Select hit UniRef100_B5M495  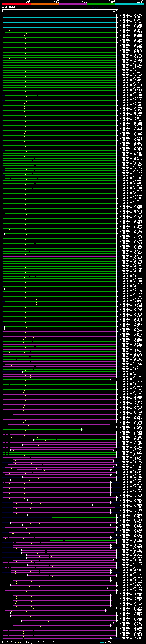pos(131,63)
